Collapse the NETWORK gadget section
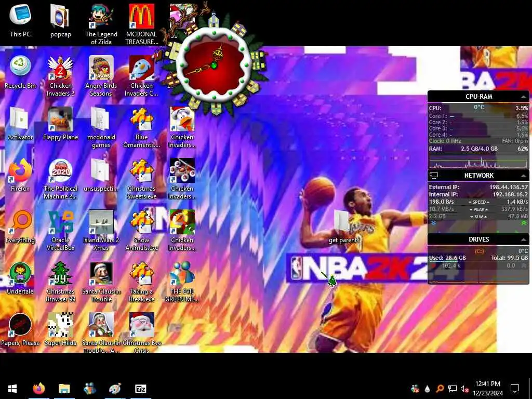Screen dimensions: 532x399 pyautogui.click(x=524, y=176)
